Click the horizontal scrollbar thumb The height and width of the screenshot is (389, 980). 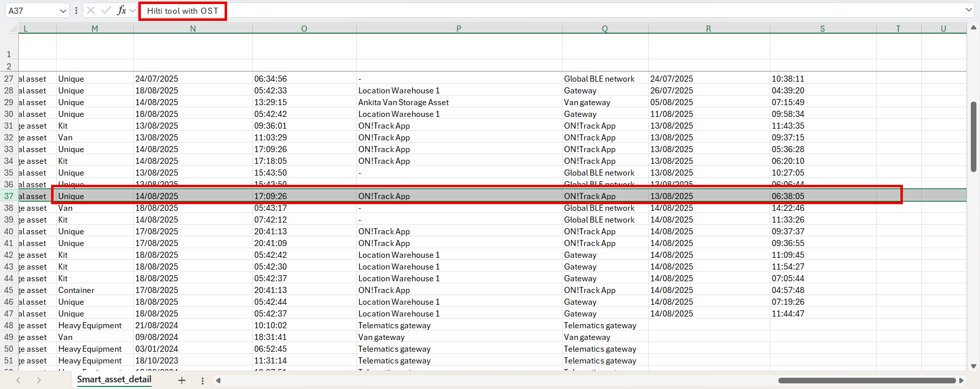pyautogui.click(x=866, y=380)
